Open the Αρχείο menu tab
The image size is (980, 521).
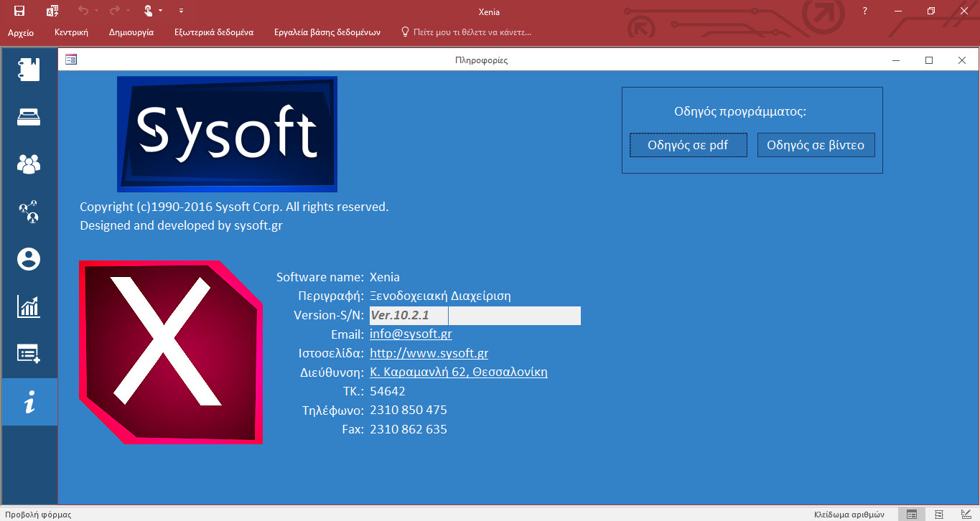pos(21,32)
